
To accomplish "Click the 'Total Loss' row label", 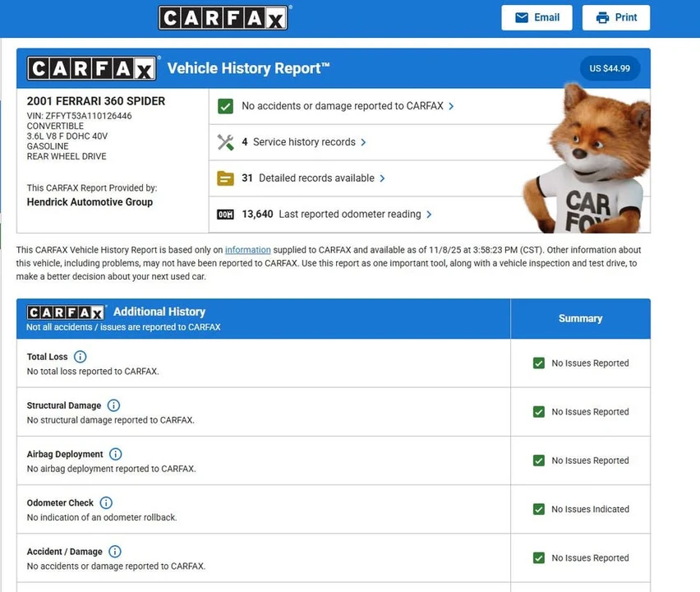I will click(x=47, y=357).
